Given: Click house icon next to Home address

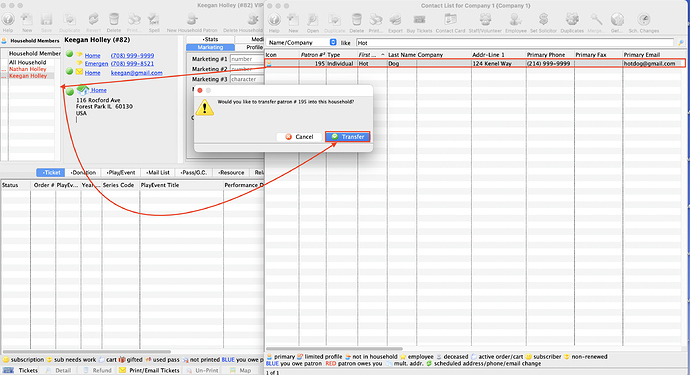Looking at the screenshot, I should point(83,89).
